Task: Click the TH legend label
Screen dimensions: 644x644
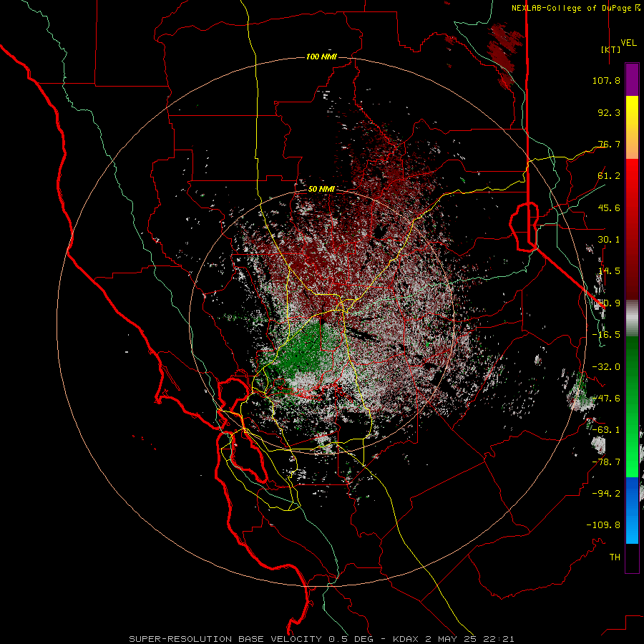Action: (615, 557)
